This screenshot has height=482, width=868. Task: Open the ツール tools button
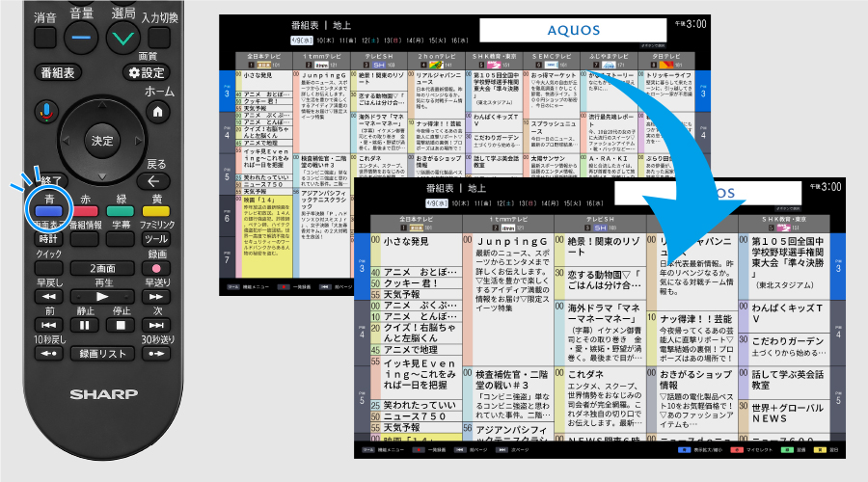(x=156, y=239)
